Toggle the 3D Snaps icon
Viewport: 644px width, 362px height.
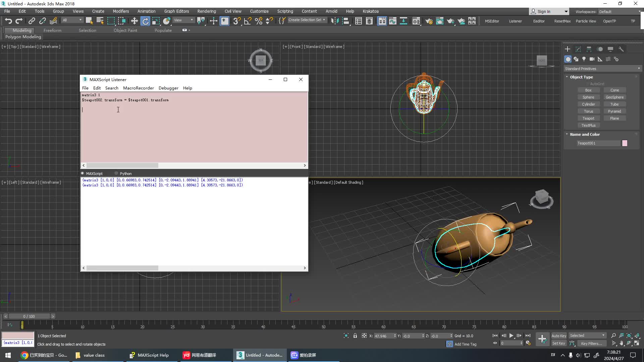coord(237,21)
